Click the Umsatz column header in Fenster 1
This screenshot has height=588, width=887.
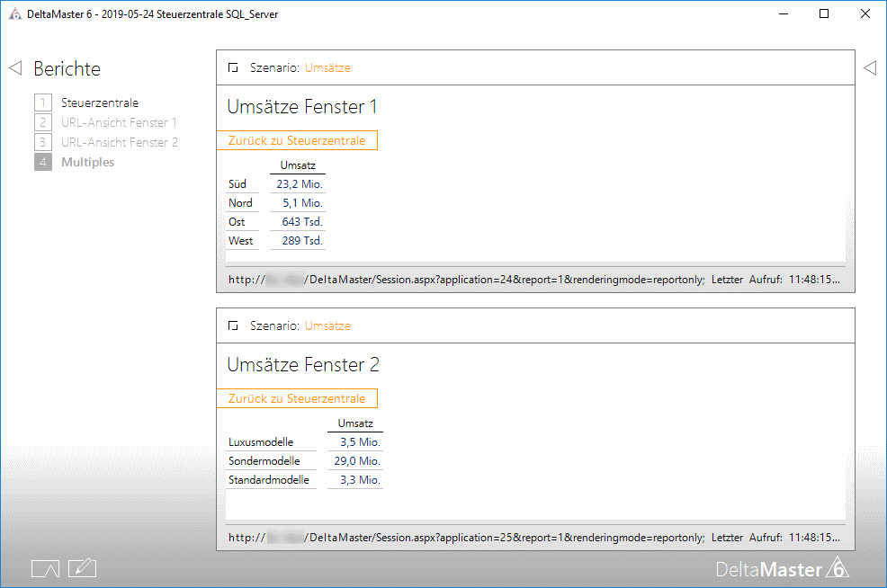pyautogui.click(x=298, y=165)
